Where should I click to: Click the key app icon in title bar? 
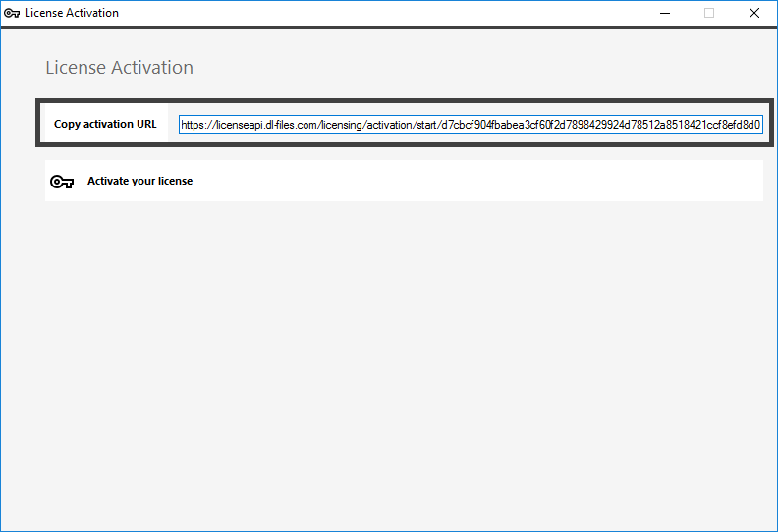point(12,13)
